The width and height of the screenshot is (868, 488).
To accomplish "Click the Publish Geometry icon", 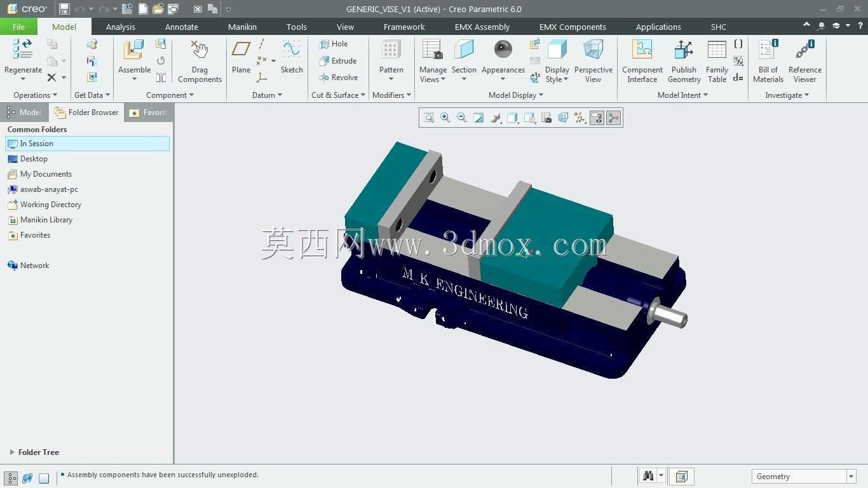I will click(x=684, y=50).
